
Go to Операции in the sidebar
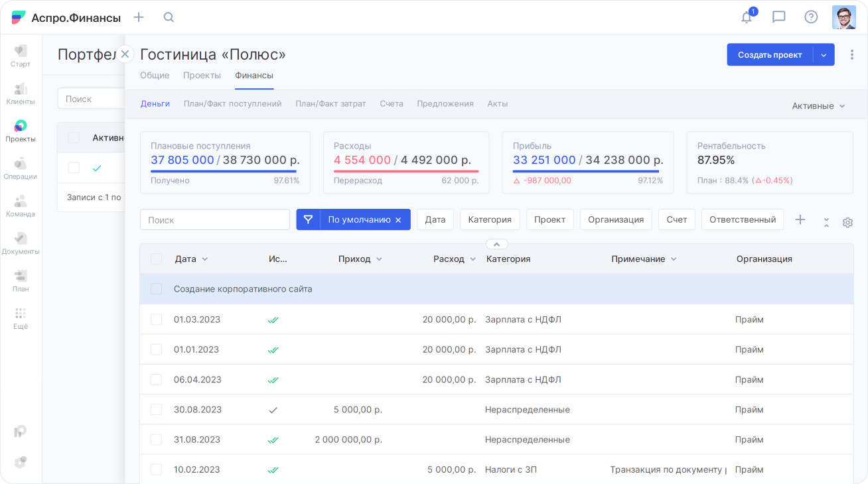coord(21,168)
